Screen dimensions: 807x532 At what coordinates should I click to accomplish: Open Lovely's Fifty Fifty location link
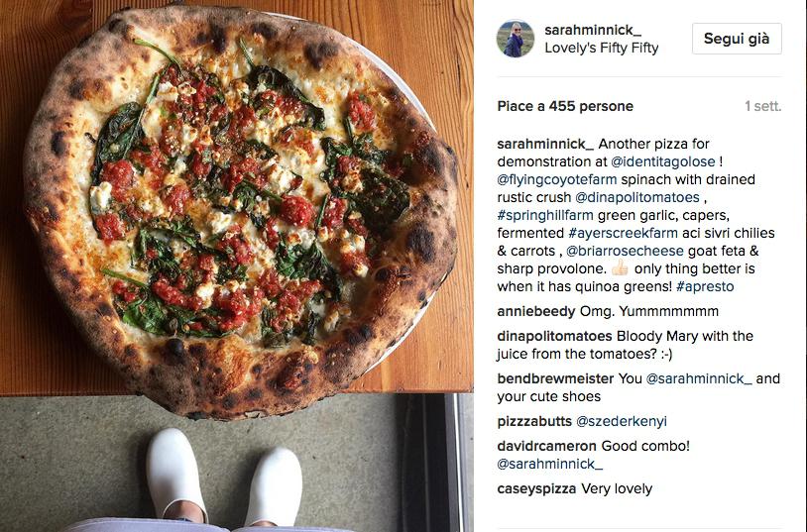point(602,48)
